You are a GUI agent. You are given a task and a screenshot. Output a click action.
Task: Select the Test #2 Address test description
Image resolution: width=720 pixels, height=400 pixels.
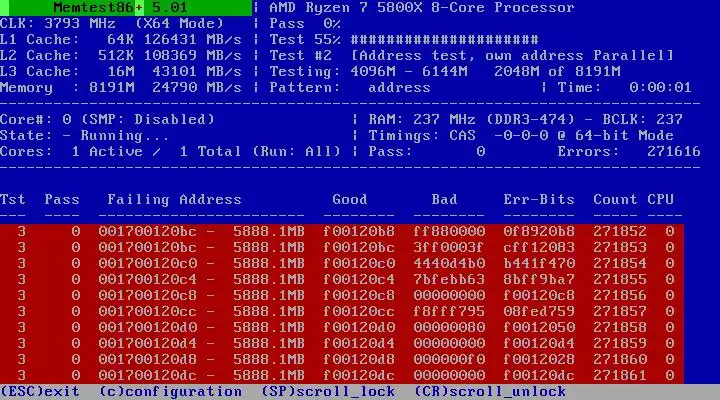pyautogui.click(x=471, y=56)
